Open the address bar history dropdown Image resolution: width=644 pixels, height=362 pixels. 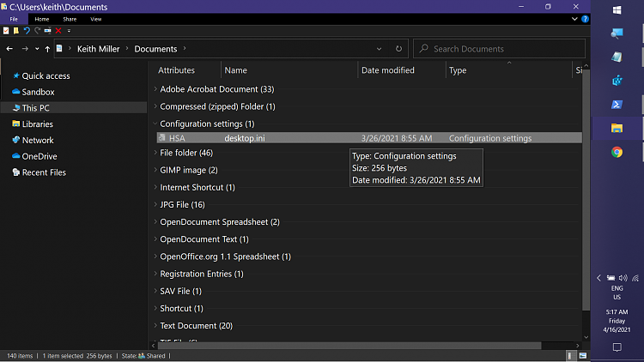coord(379,49)
